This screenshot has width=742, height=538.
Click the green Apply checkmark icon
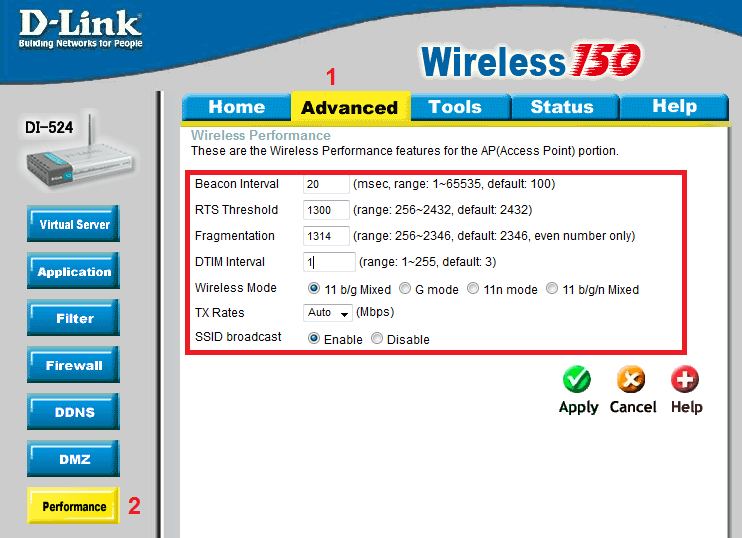click(x=577, y=379)
